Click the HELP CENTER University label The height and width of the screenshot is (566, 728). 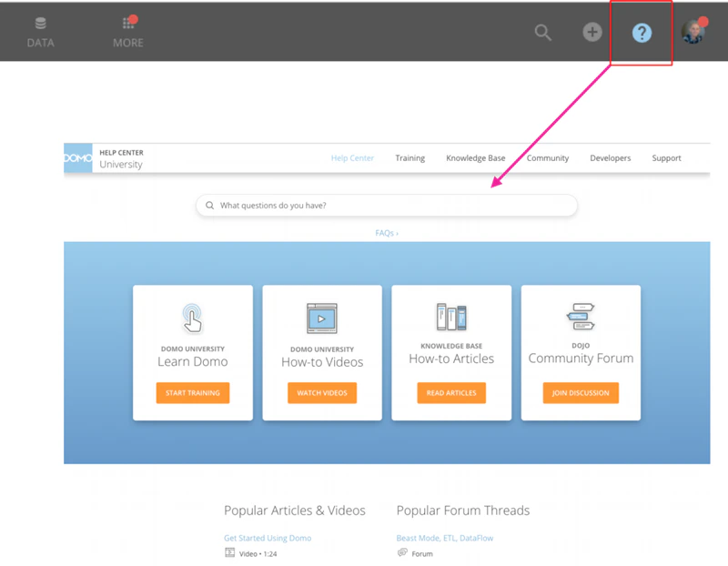tap(121, 159)
